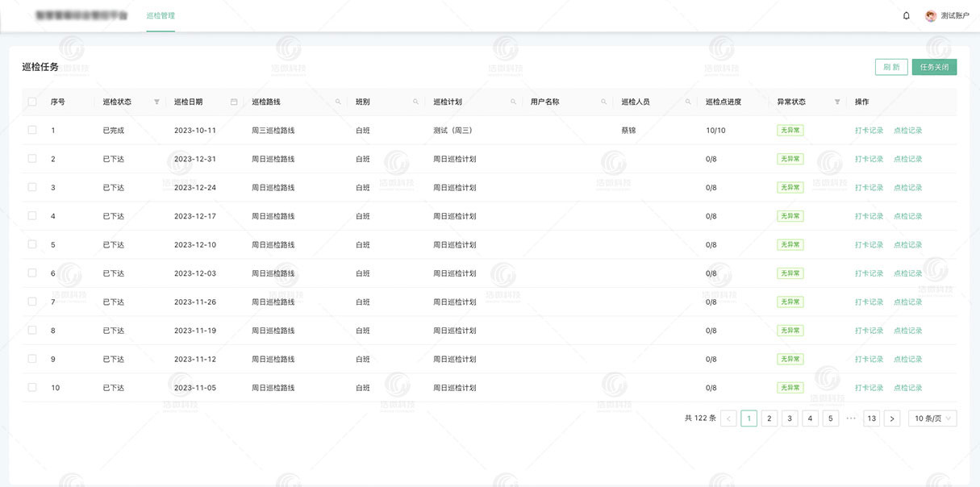Screen dimensions: 980x487
Task: Tick the select-all checkbox in table header
Action: [x=31, y=102]
